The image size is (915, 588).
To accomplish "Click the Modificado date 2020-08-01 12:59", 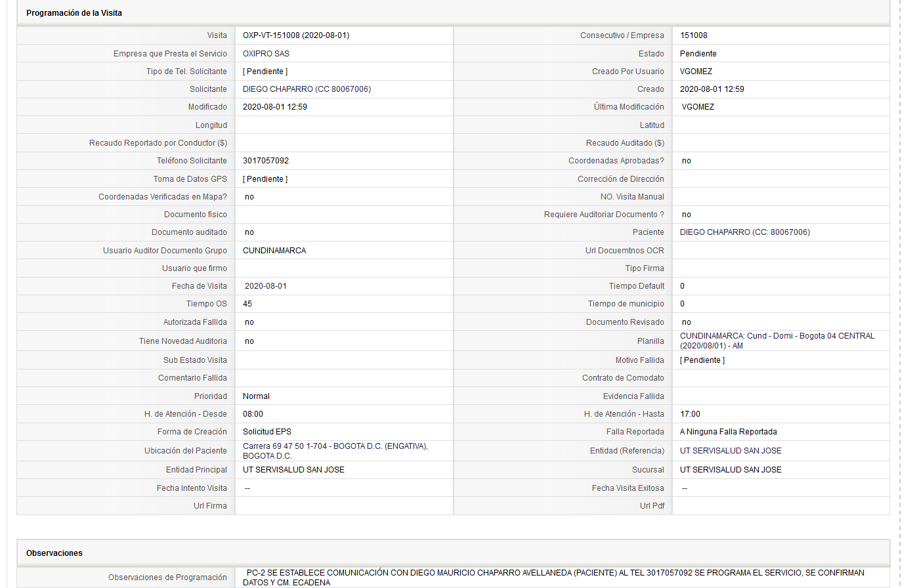I will pos(275,107).
